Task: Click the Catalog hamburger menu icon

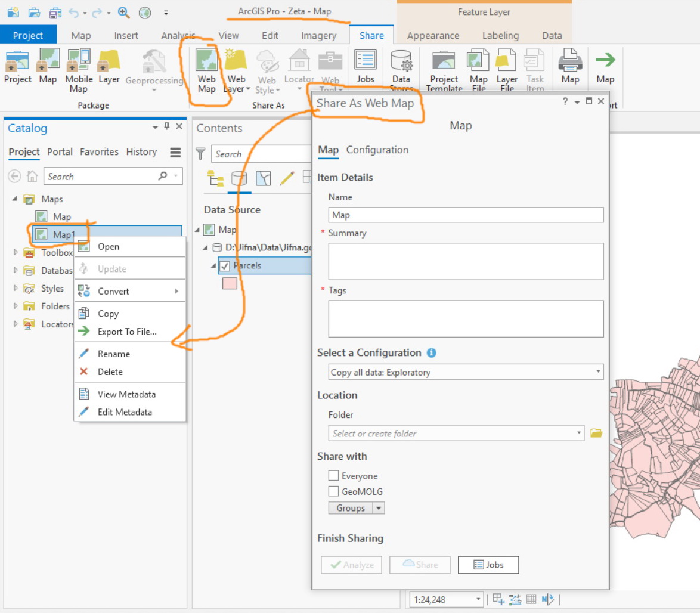Action: (175, 153)
